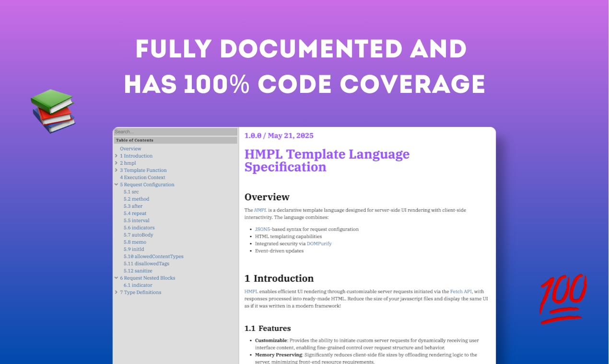Click the HTML templating capabilities bullet

[x=288, y=237]
